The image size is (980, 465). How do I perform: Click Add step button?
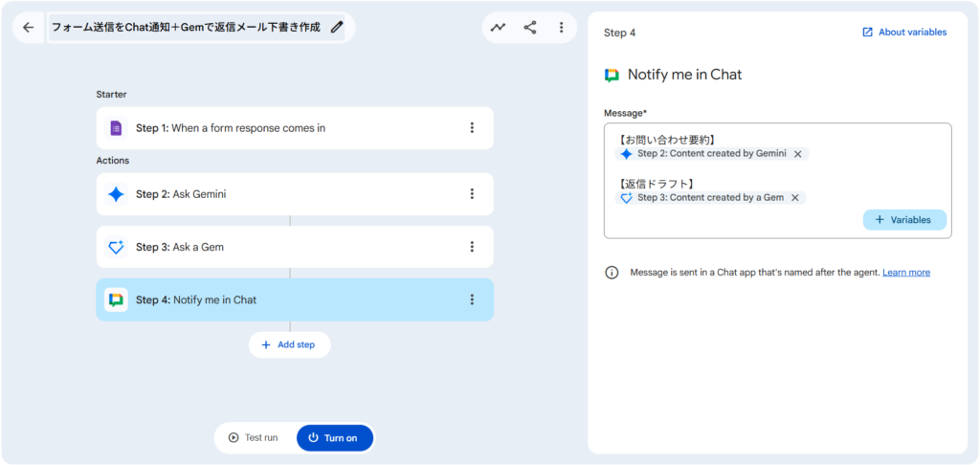tap(289, 344)
